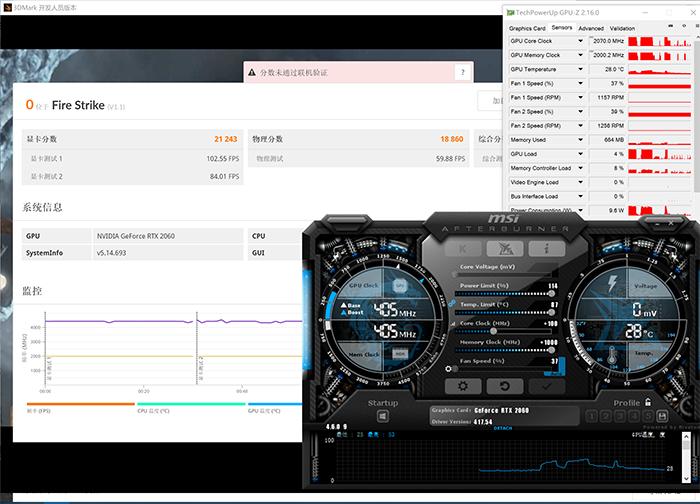Screen dimensions: 700x504
Task: Close the GPU-Z window
Action: (693, 12)
